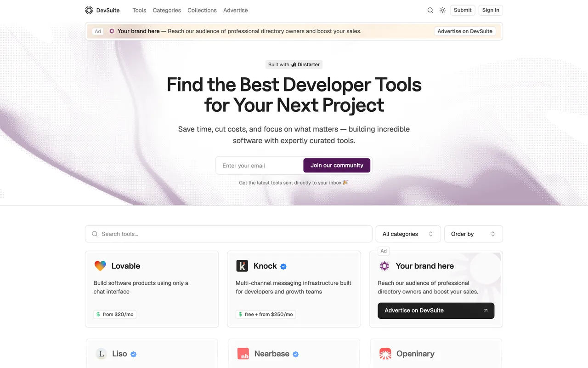Click DevSuite brand name in header
This screenshot has height=368, width=588.
(x=108, y=10)
